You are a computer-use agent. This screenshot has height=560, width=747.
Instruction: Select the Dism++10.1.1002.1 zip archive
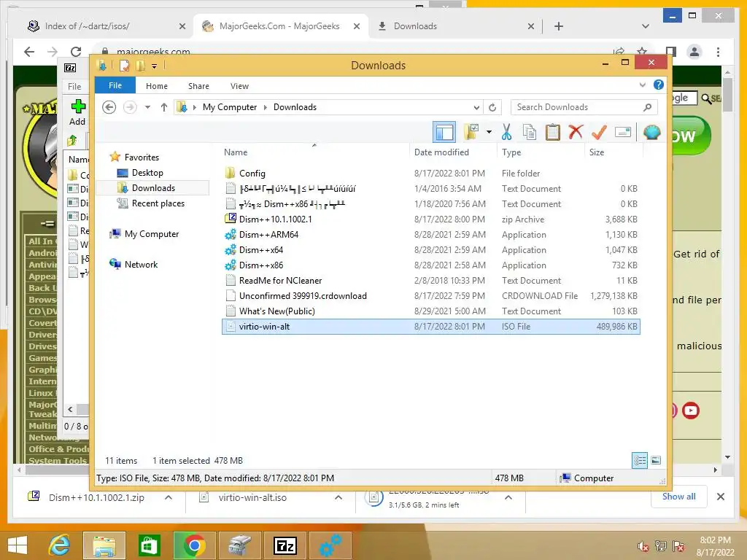[x=430, y=219]
